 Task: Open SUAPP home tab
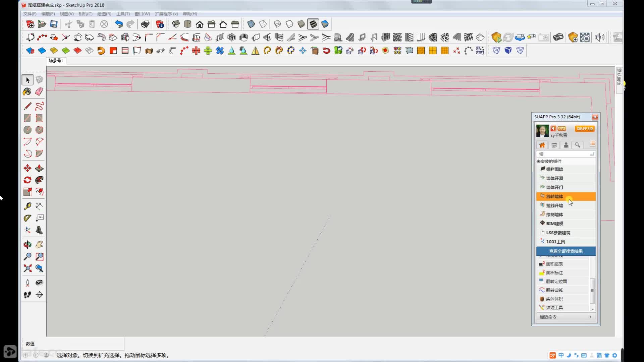click(542, 145)
